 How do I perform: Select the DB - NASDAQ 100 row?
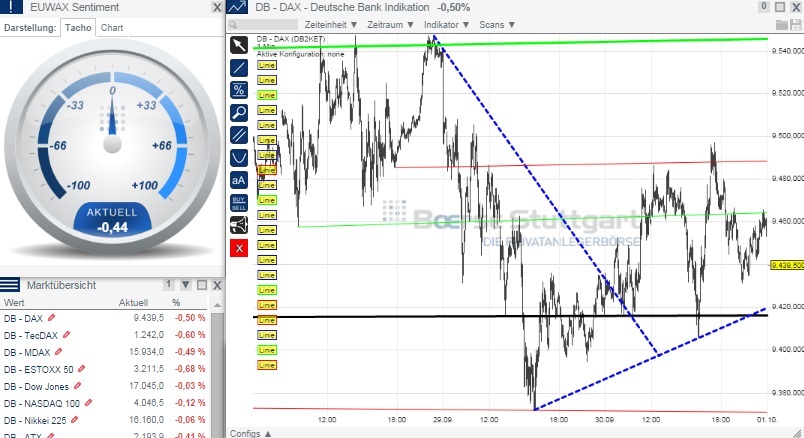click(x=105, y=403)
